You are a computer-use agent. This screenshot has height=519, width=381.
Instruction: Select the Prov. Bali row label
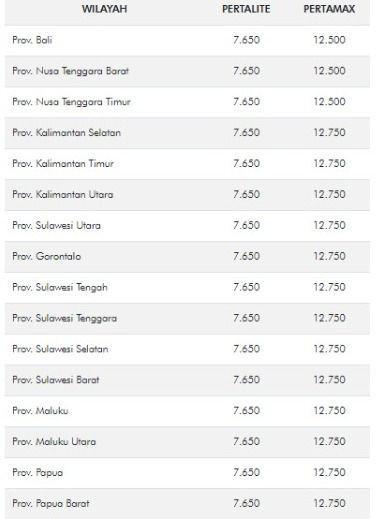[32, 40]
